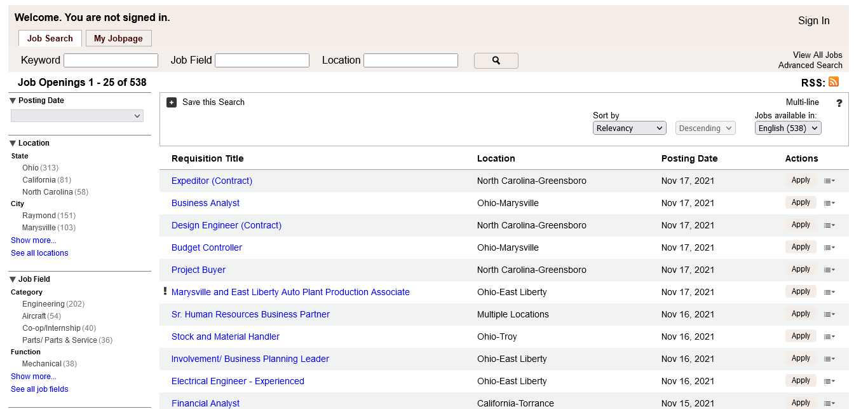The image size is (868, 409).
Task: Open the Sort by Relevancy dropdown
Action: pos(629,128)
